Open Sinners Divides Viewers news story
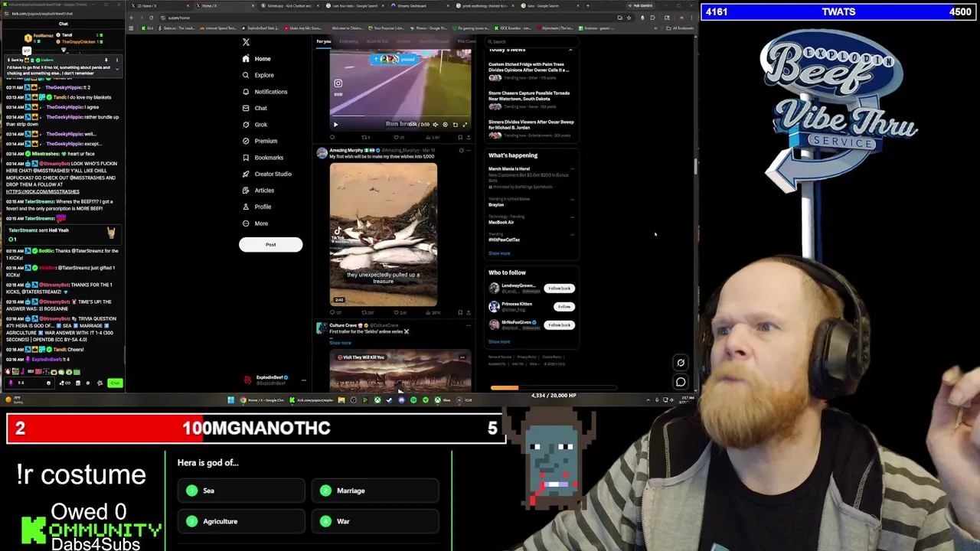Image resolution: width=980 pixels, height=551 pixels. [x=530, y=129]
